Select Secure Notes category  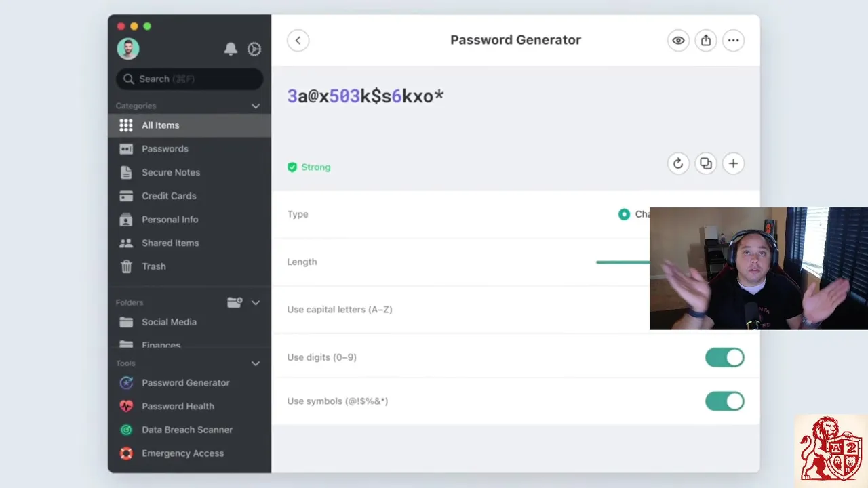pos(170,172)
